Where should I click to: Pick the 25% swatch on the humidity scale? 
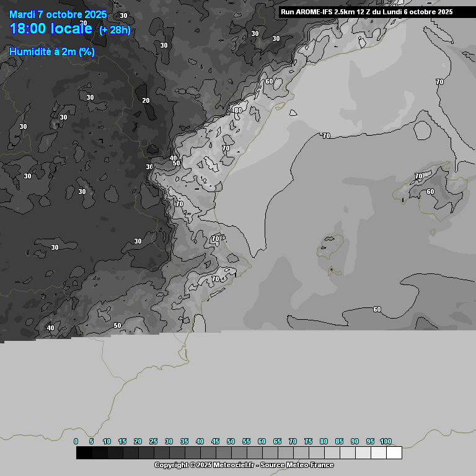pyautogui.click(x=161, y=453)
